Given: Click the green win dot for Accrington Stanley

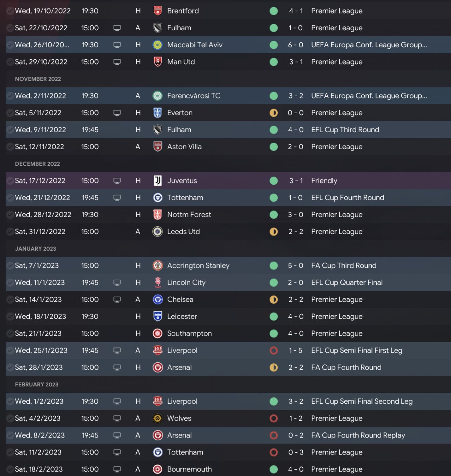Looking at the screenshot, I should 274,266.
